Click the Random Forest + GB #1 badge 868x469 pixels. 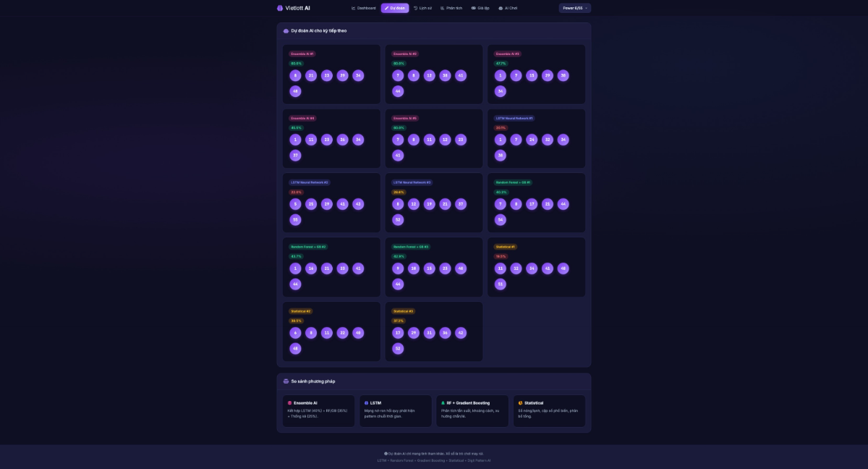click(513, 182)
